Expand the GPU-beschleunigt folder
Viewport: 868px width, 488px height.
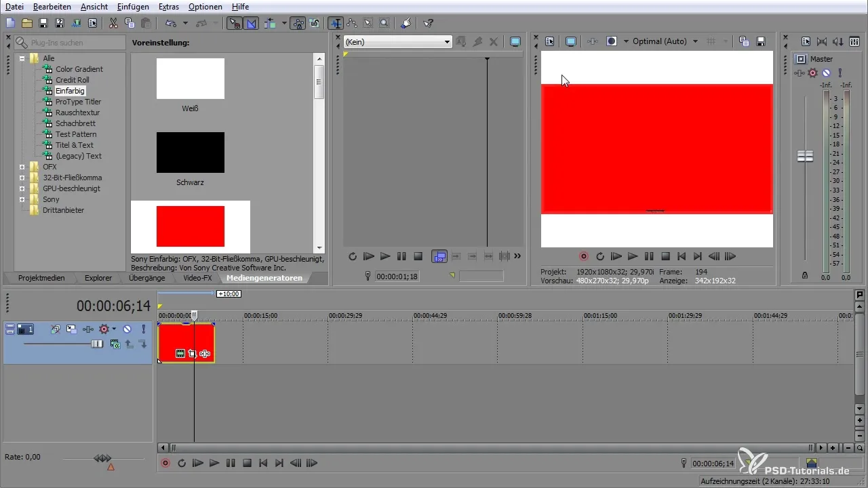[22, 188]
